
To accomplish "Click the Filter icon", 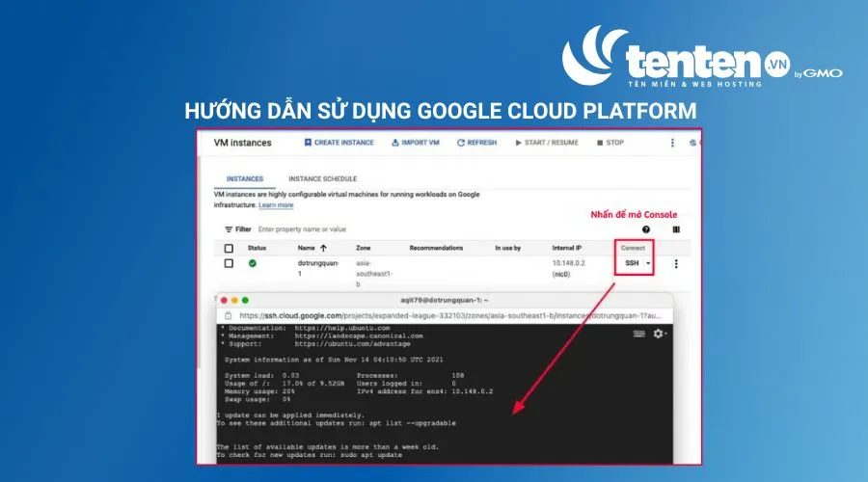I will click(228, 229).
